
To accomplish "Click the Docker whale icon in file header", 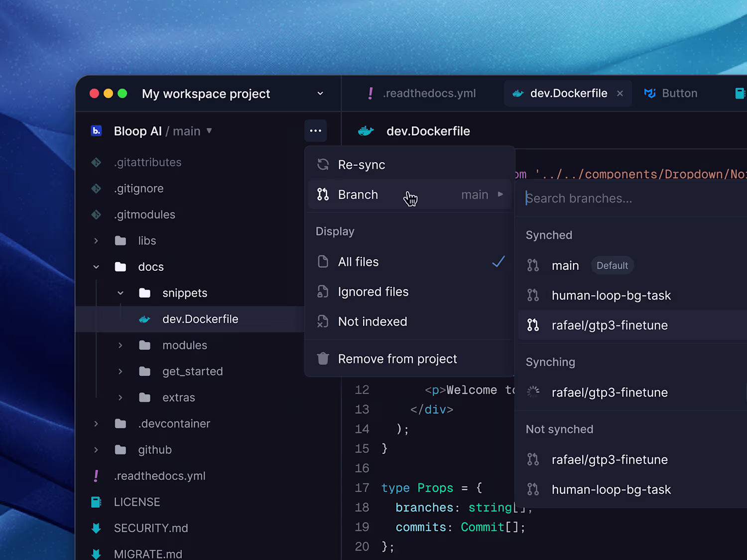I will [366, 131].
